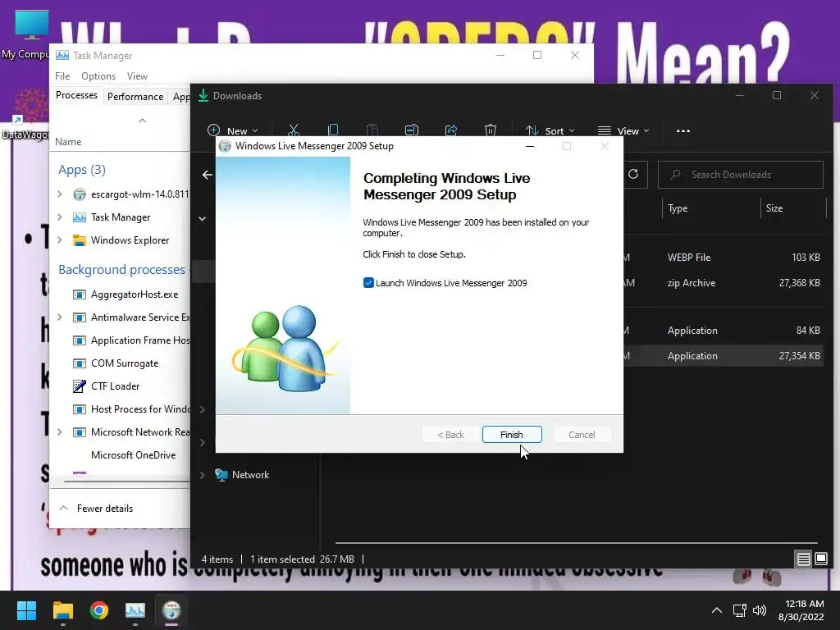Switch to details view icon in status bar
Screen dimensions: 840x630
pyautogui.click(x=803, y=559)
